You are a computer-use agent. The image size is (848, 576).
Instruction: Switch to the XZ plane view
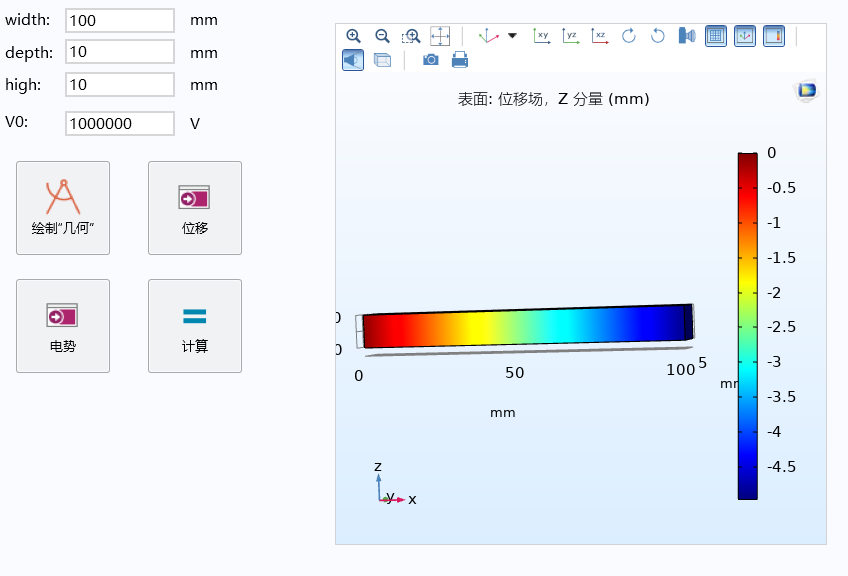tap(599, 36)
